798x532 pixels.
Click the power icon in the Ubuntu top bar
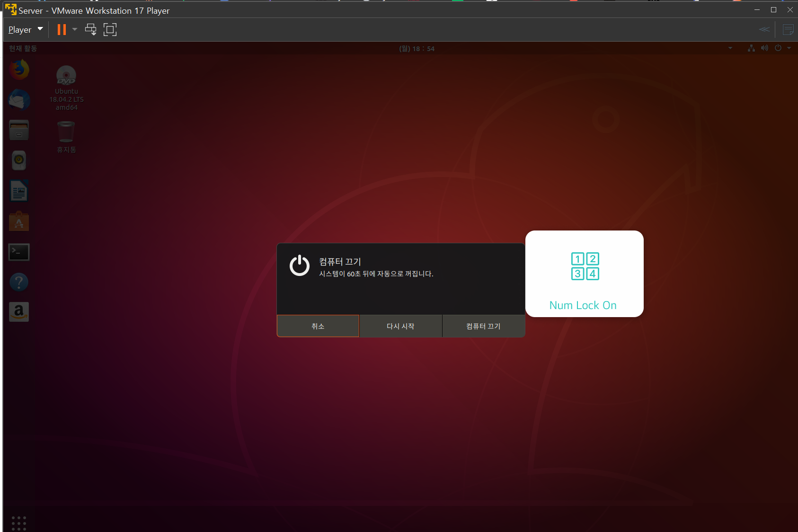(x=778, y=48)
